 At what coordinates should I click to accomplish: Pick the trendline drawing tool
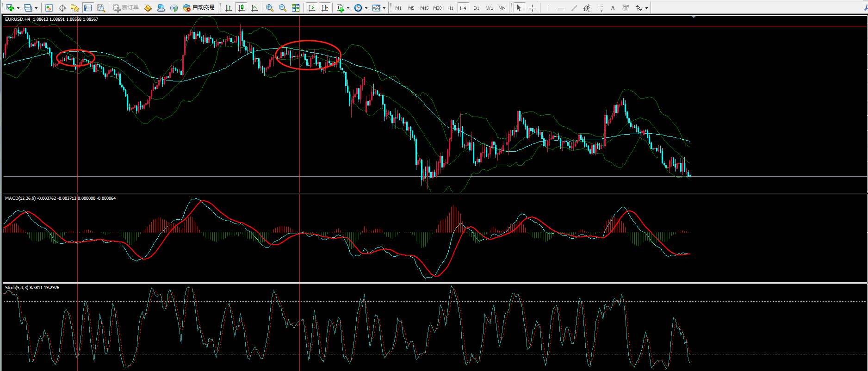click(574, 8)
